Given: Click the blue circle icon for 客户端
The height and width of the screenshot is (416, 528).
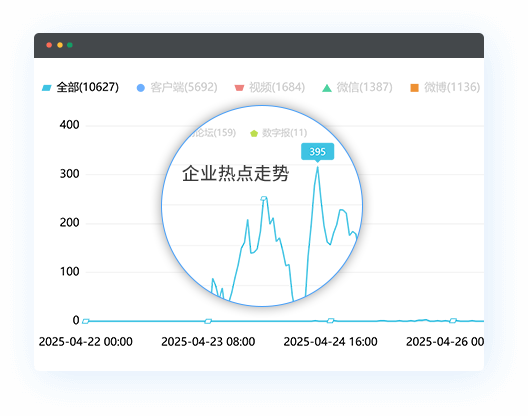Looking at the screenshot, I should click(140, 88).
